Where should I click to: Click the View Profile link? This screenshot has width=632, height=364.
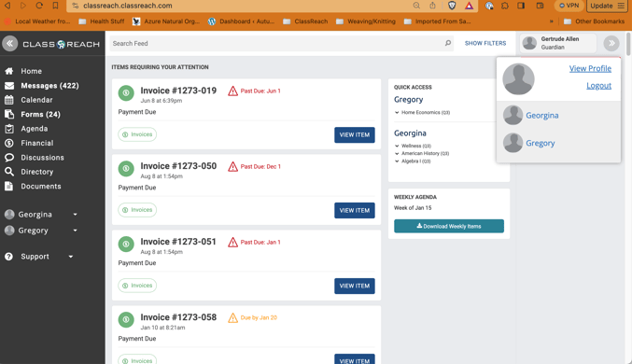(x=590, y=68)
